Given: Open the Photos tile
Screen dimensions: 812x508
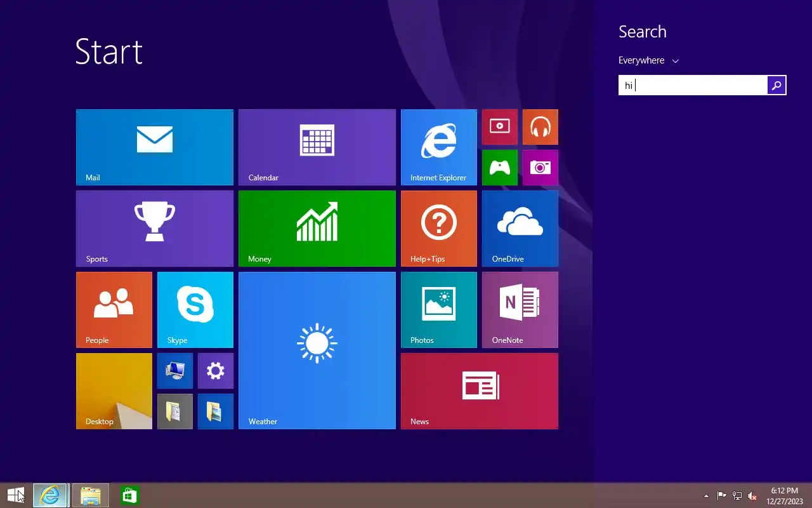Looking at the screenshot, I should click(439, 310).
